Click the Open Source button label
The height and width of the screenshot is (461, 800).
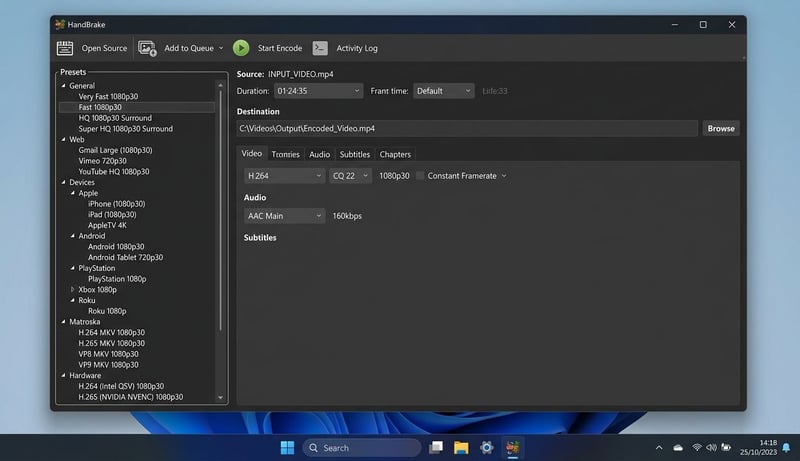coord(104,48)
